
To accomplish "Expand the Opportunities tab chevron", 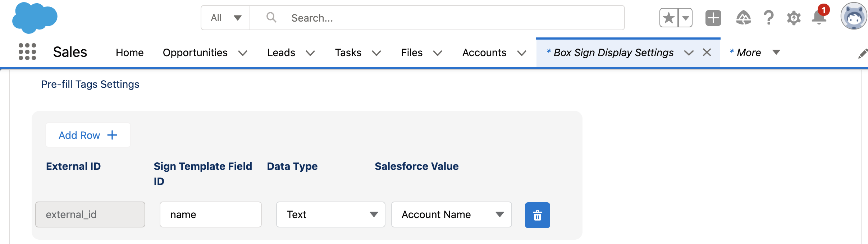I will tap(243, 53).
